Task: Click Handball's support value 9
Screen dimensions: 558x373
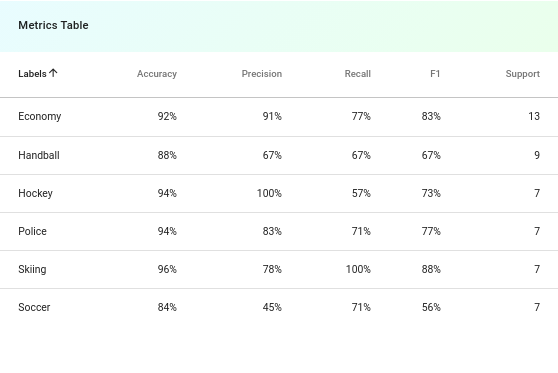Action: pyautogui.click(x=537, y=155)
